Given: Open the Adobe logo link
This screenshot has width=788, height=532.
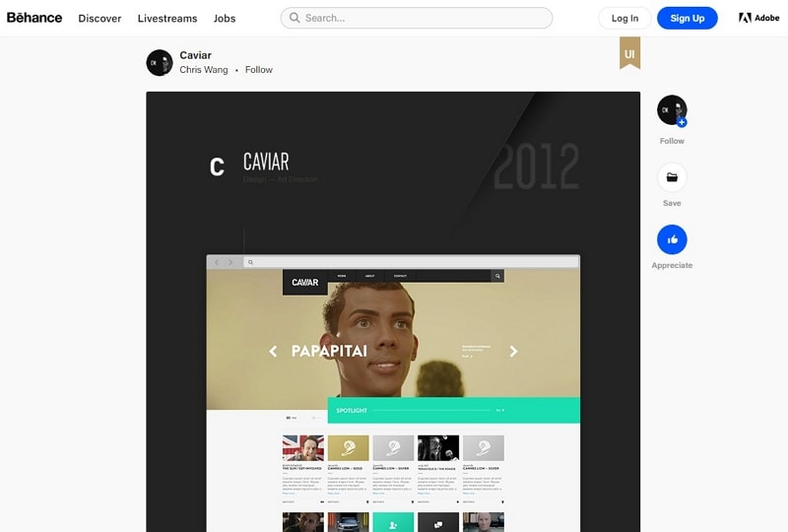Looking at the screenshot, I should coord(758,18).
